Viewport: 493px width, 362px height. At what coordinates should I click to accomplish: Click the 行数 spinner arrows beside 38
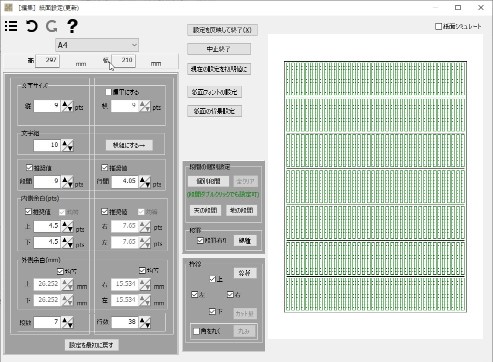[145, 322]
